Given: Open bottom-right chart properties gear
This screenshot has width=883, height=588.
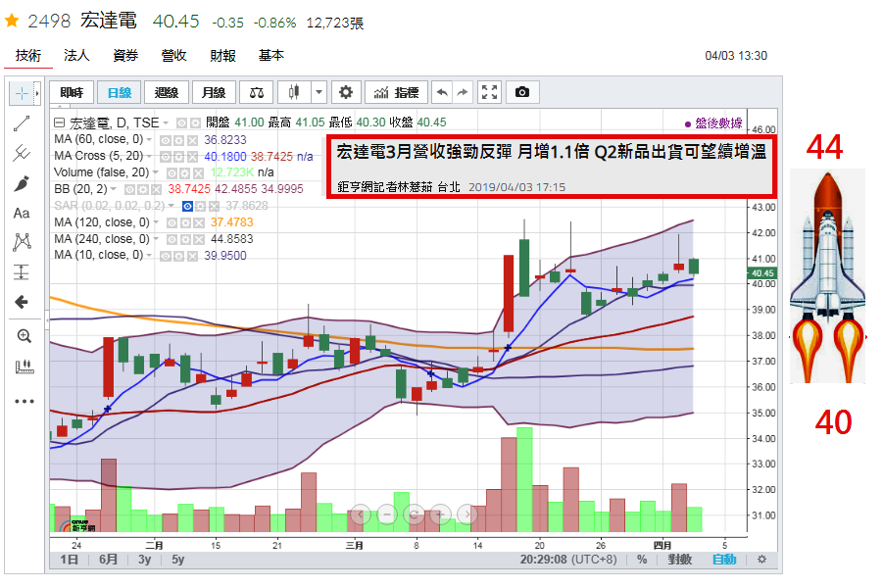Looking at the screenshot, I should click(x=761, y=560).
